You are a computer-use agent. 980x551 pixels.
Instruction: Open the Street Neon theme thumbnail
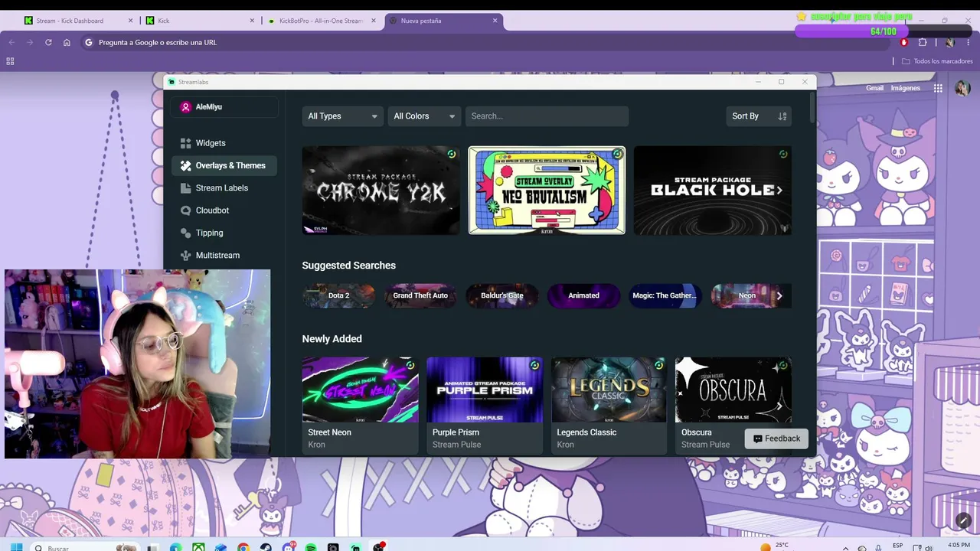[360, 390]
